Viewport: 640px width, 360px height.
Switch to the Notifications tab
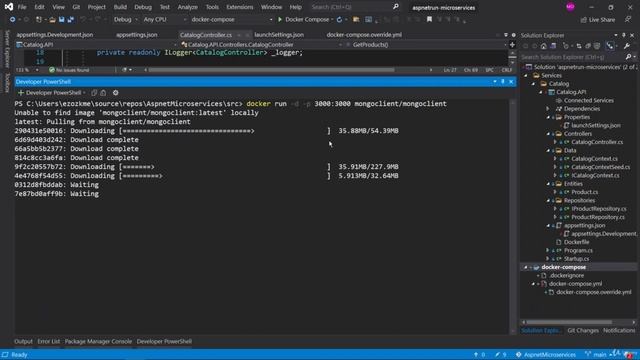(619, 331)
